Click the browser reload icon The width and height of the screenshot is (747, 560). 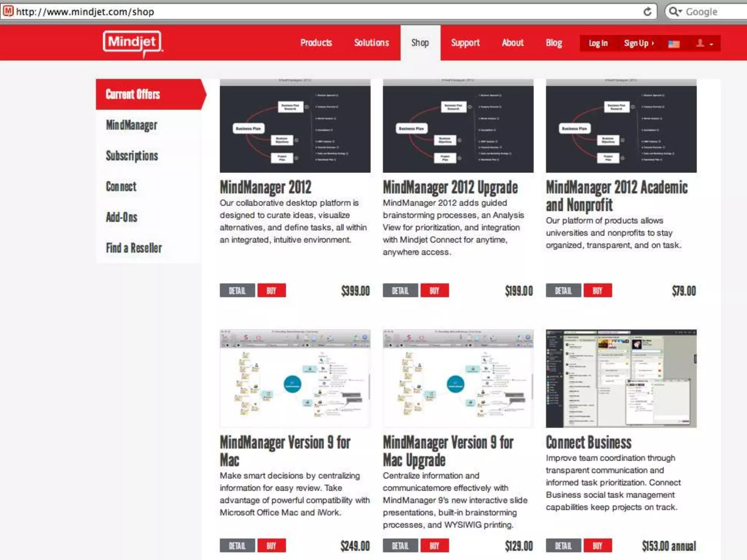click(647, 12)
